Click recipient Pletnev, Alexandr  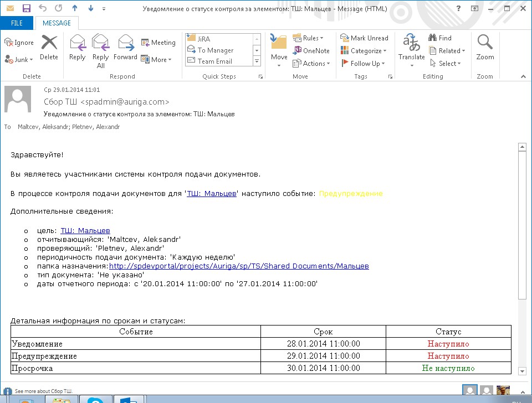point(96,127)
